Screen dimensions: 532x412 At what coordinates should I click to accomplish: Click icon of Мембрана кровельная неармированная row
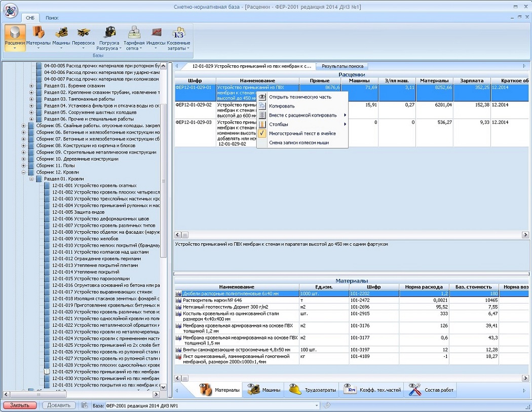[x=178, y=338]
